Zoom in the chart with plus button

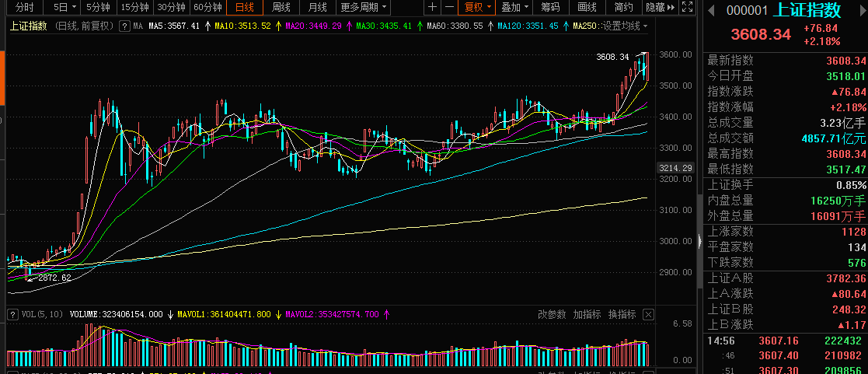tap(432, 7)
